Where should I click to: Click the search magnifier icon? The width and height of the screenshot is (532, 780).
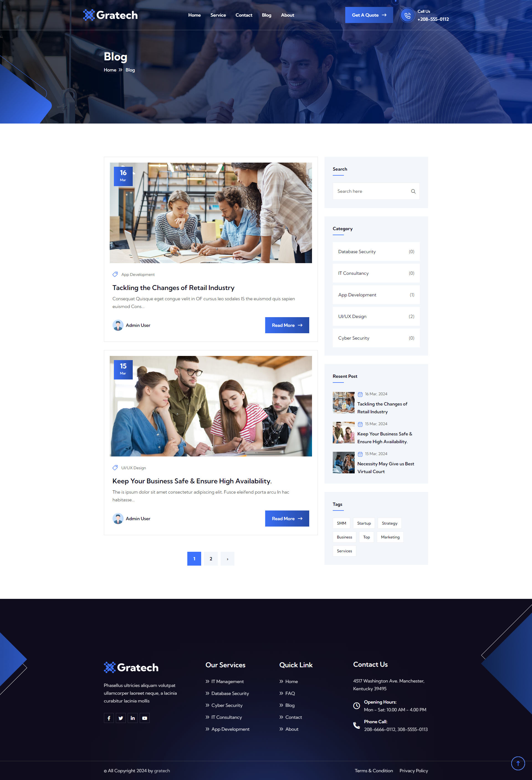[x=413, y=191]
